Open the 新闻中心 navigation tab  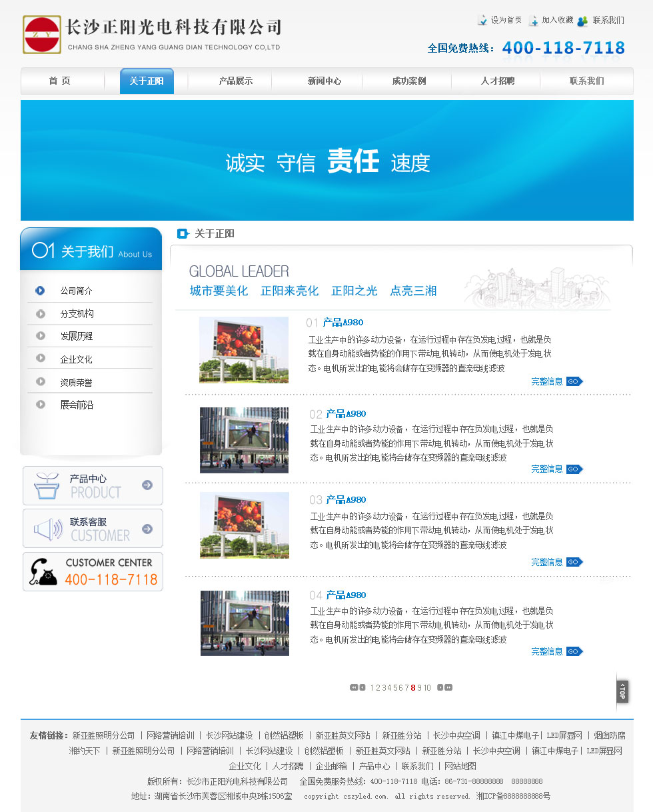pyautogui.click(x=325, y=81)
